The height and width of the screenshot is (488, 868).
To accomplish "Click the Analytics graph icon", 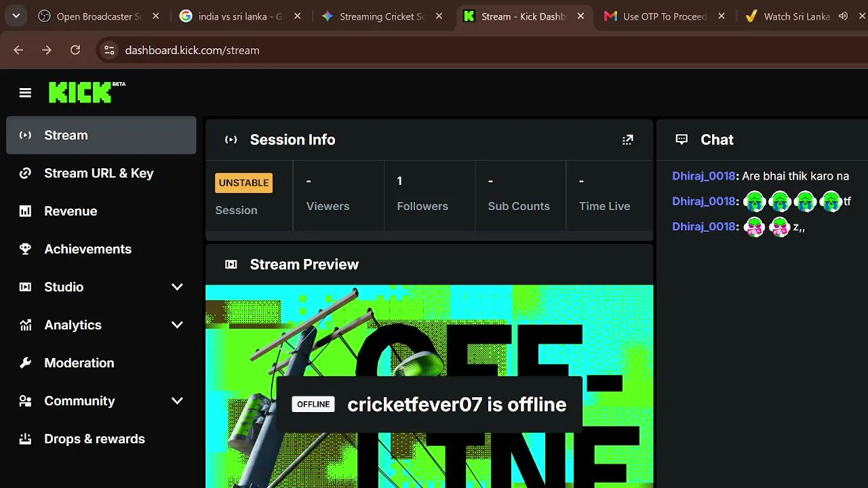I will pos(25,325).
